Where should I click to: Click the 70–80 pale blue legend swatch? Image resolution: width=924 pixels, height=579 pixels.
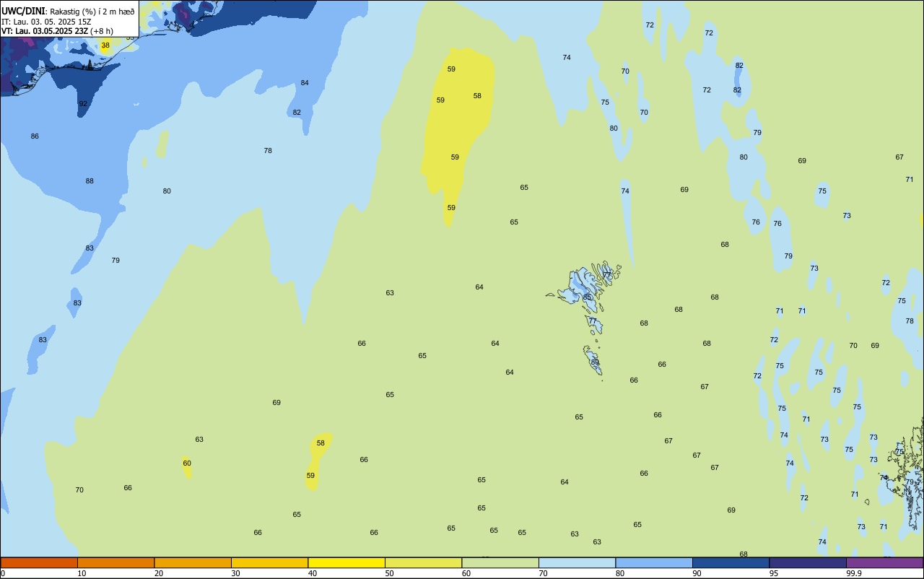(577, 562)
